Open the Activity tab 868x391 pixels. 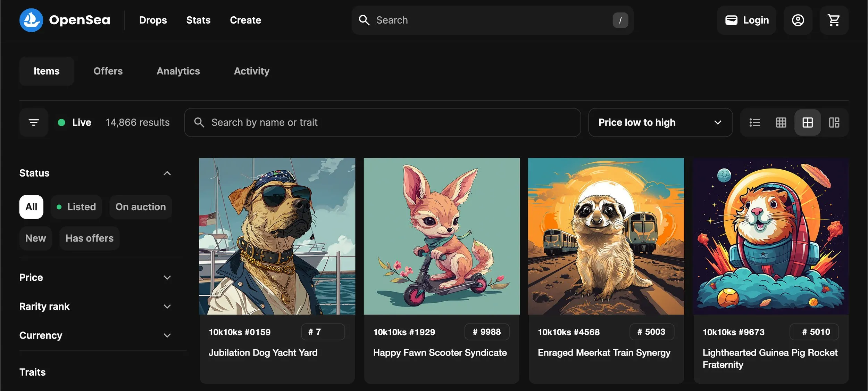(x=251, y=71)
